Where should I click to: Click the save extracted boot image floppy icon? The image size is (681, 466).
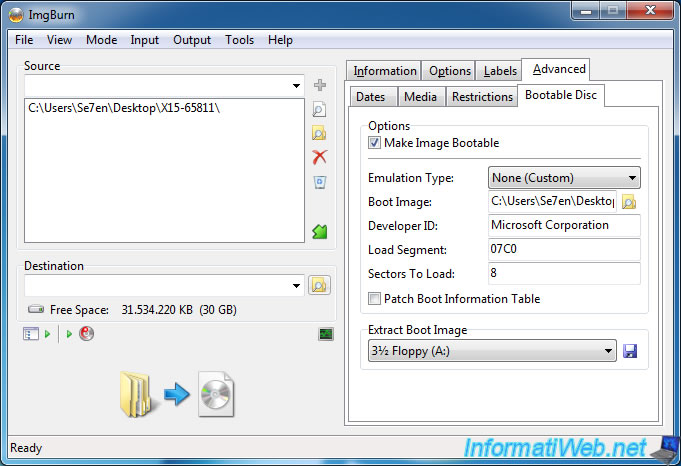tap(630, 351)
